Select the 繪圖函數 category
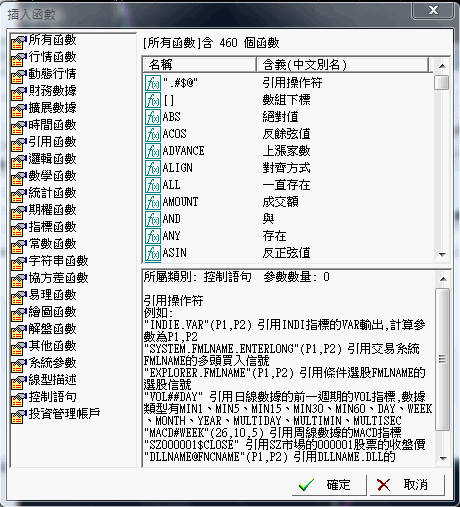The height and width of the screenshot is (507, 460). click(44, 312)
